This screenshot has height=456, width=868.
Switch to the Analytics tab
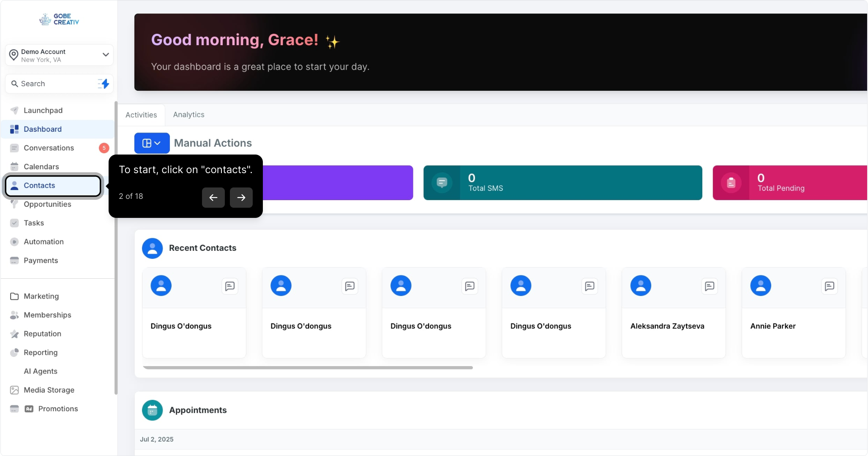188,115
